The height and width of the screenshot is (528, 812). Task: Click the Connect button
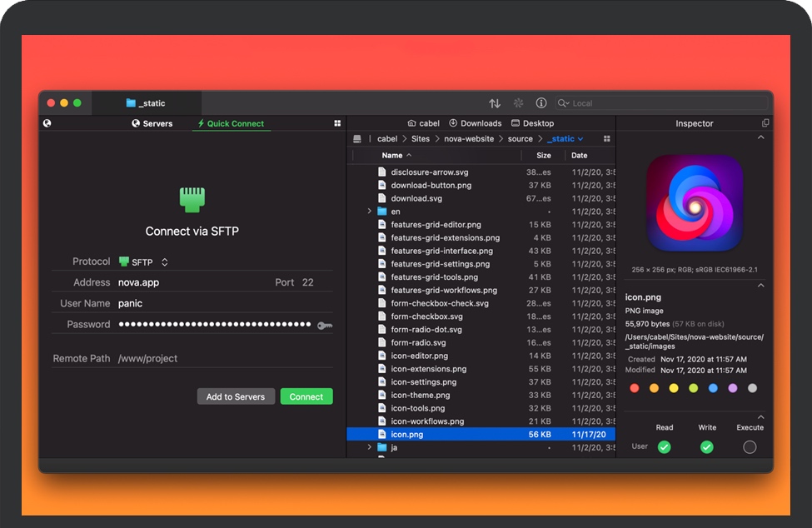click(306, 396)
